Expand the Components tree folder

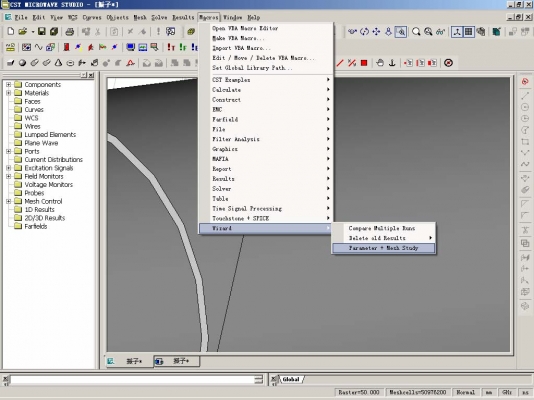click(x=9, y=84)
